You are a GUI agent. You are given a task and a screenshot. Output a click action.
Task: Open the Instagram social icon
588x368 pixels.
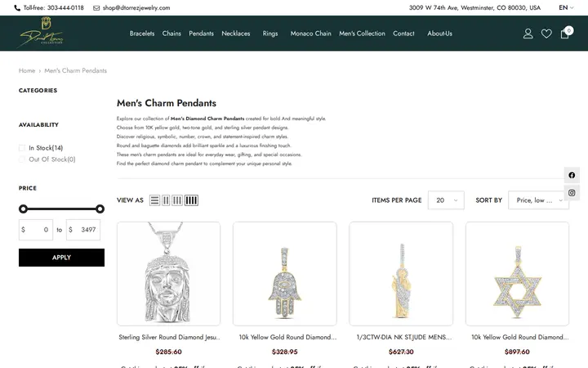tap(572, 193)
